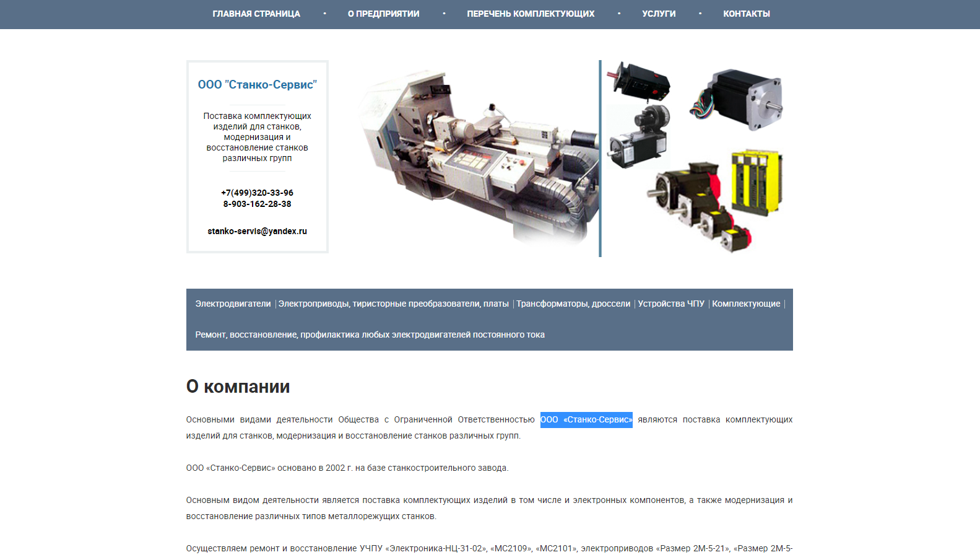
Task: Click the sentence about founding in 2002
Action: coord(347,468)
